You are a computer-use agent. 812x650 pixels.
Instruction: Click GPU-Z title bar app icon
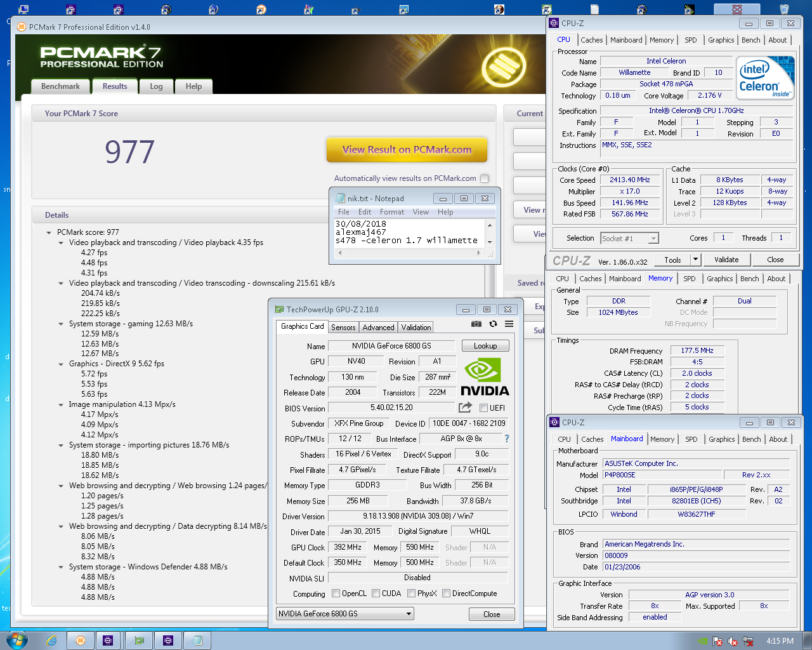(279, 309)
